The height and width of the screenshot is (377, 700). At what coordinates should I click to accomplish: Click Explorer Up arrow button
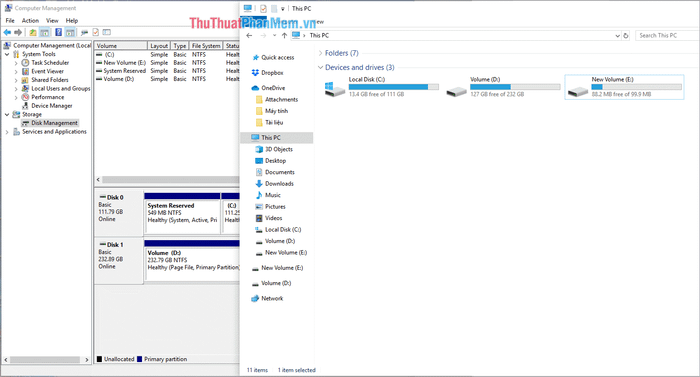click(284, 35)
